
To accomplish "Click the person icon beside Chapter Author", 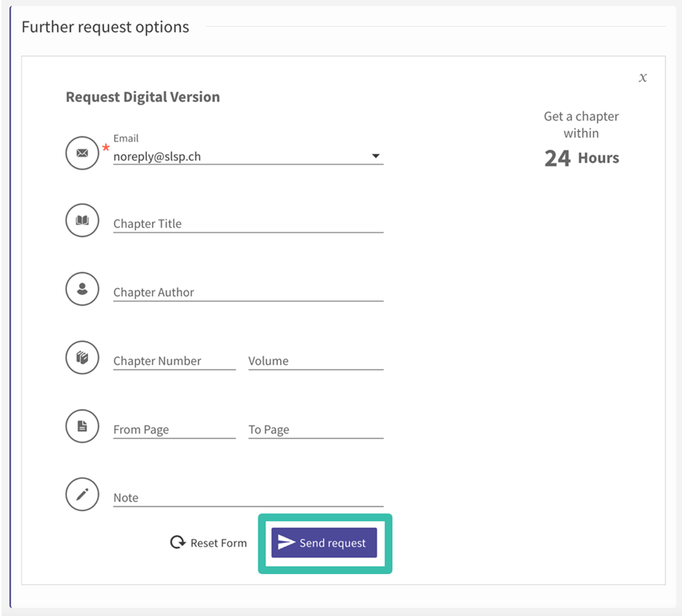I will (82, 289).
